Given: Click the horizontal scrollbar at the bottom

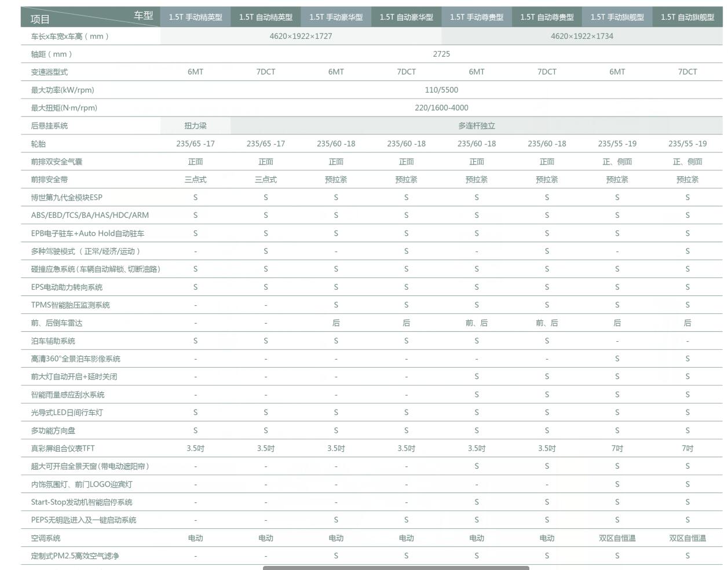Looking at the screenshot, I should click(x=396, y=568).
